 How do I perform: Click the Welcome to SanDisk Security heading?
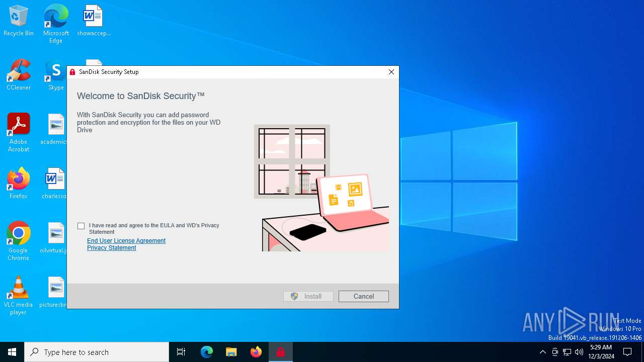(x=141, y=96)
